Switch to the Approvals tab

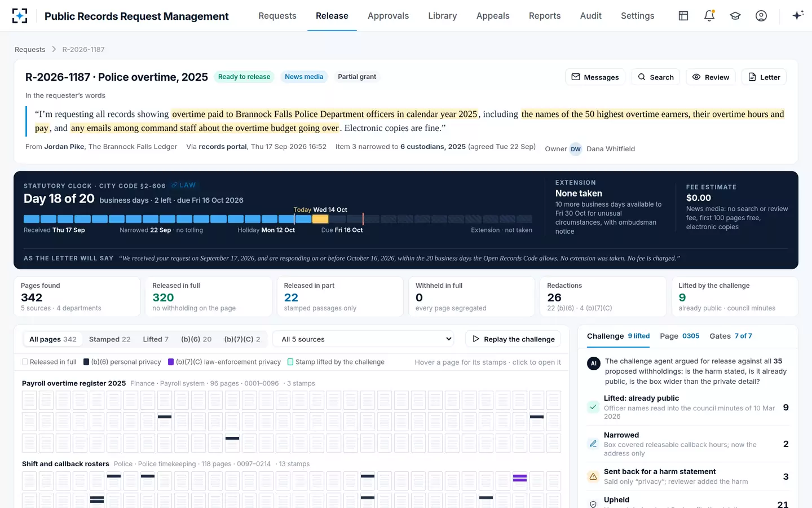(x=388, y=16)
